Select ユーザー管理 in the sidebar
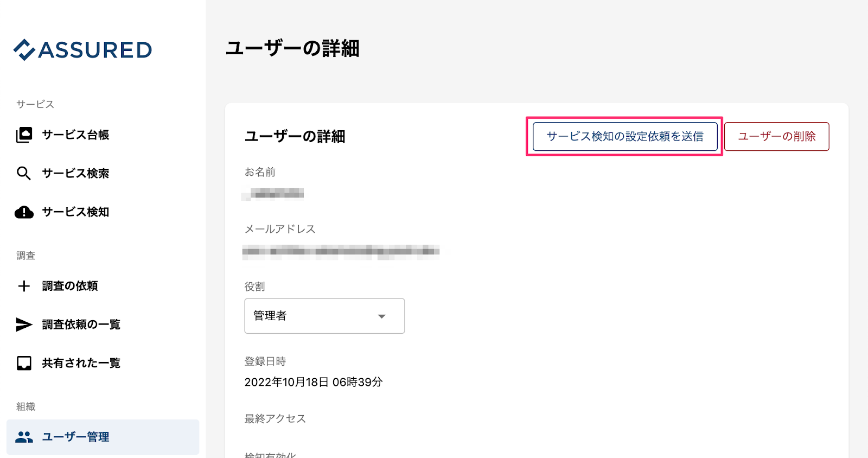 [x=75, y=437]
